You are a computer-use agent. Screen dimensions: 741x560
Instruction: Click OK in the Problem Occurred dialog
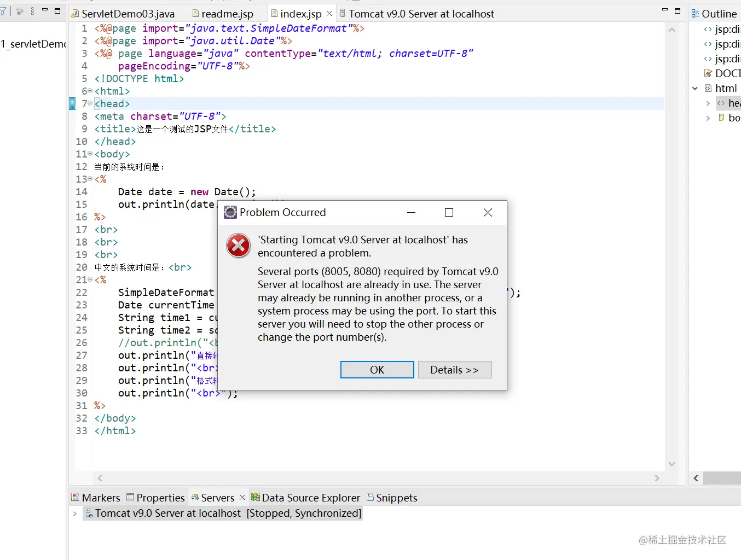(x=377, y=370)
